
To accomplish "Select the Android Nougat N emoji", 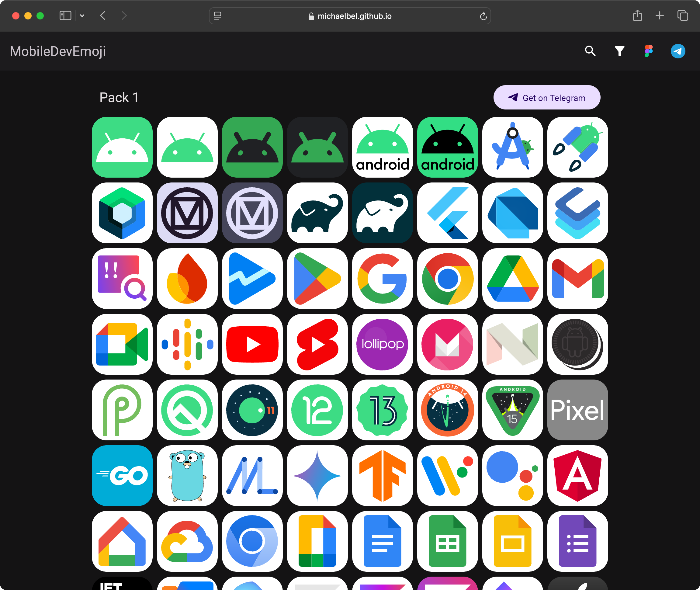I will 513,344.
